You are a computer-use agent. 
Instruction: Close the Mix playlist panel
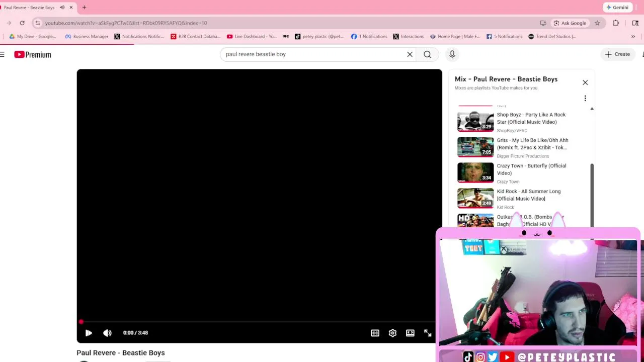click(585, 82)
